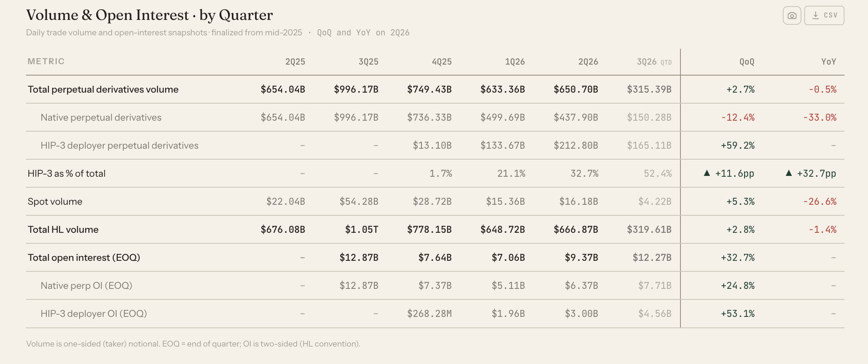This screenshot has height=364, width=868.
Task: Select HIP-3 deployer perpetual derivatives row label
Action: point(119,145)
